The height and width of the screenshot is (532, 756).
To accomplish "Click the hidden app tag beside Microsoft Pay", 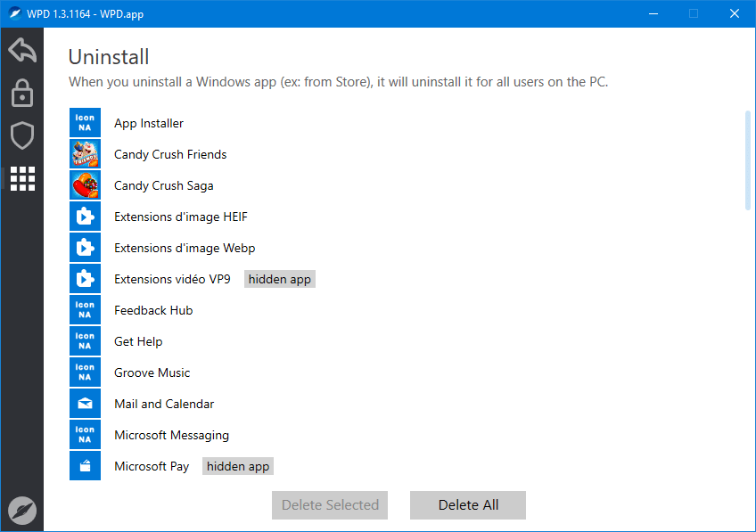I will 238,466.
